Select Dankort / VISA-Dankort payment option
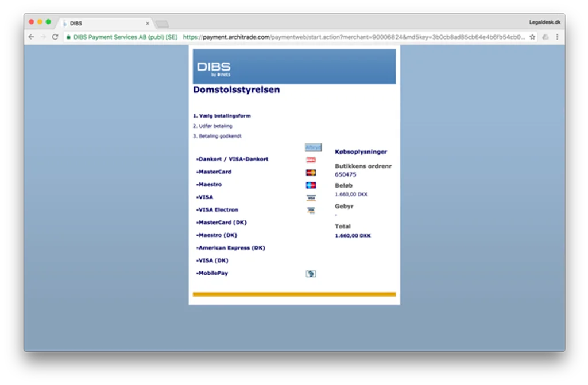 [233, 159]
